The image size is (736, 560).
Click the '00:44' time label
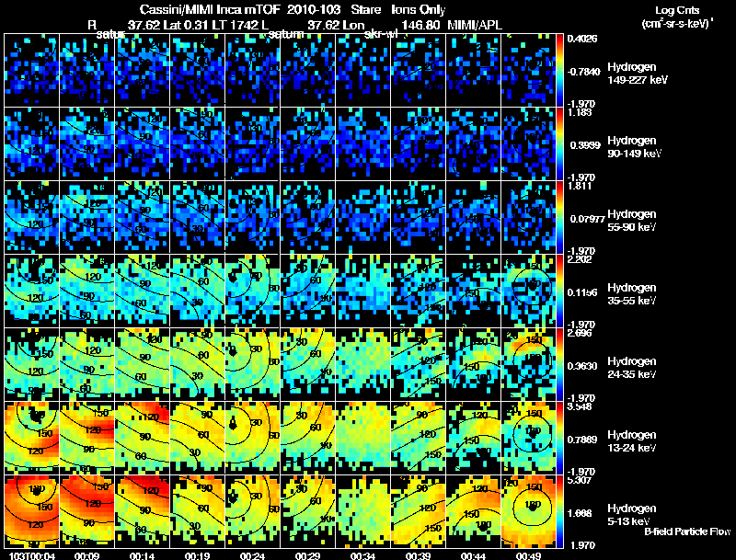[473, 555]
